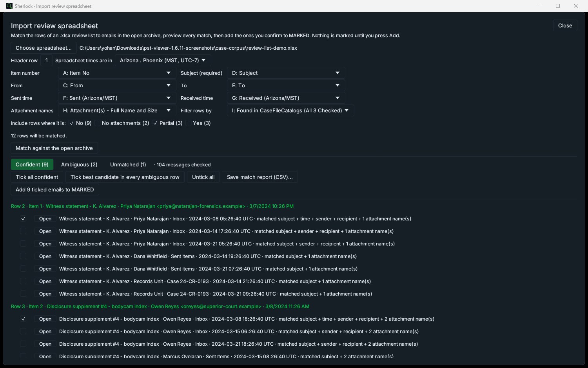Open the Subject (required) column dropdown

[286, 73]
